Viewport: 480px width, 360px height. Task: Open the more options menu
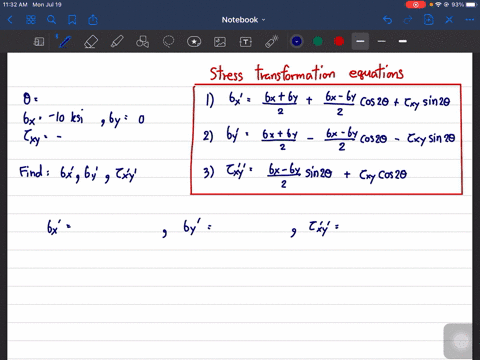[470, 20]
